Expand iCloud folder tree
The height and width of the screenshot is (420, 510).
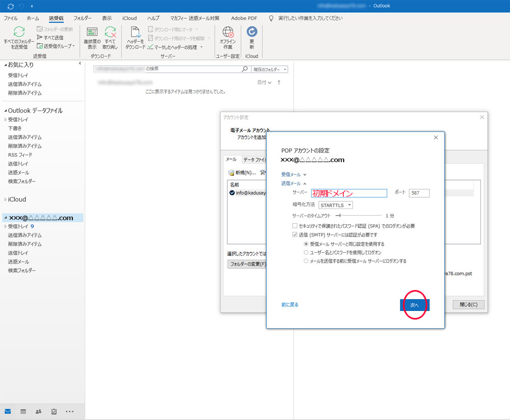6,200
